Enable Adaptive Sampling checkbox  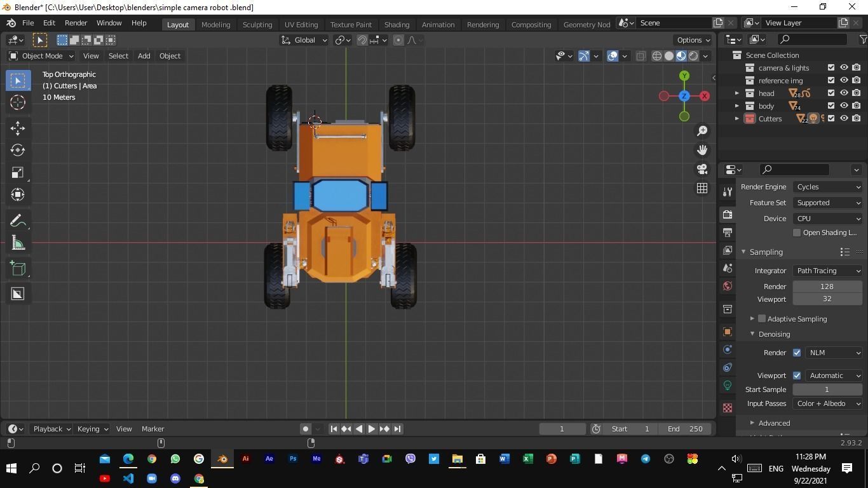[x=762, y=319]
